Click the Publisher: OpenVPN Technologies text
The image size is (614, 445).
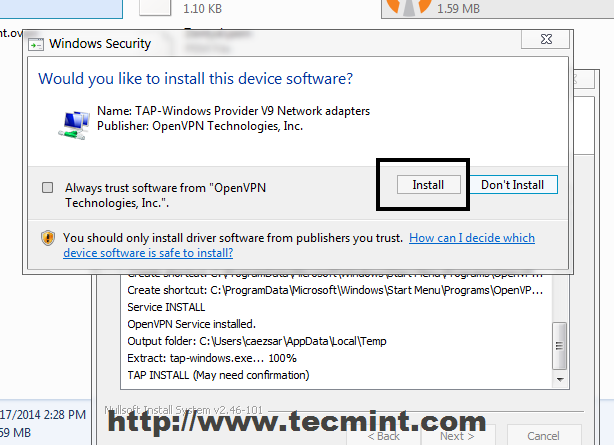(200, 126)
